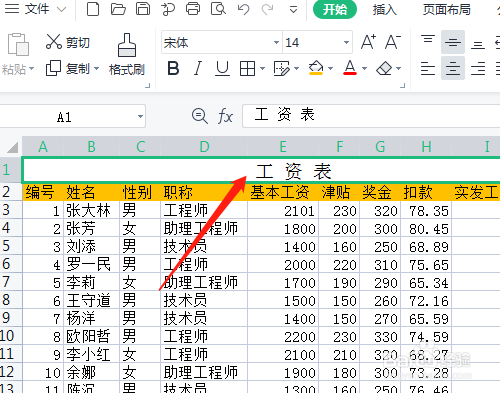500x393 pixels.
Task: Toggle underline formatting
Action: tap(222, 68)
